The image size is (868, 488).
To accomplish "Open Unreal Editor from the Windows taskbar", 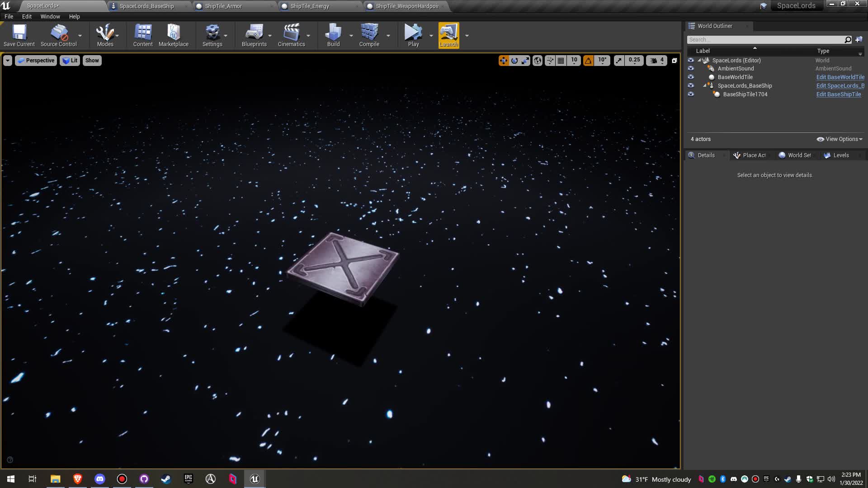I will [x=255, y=479].
